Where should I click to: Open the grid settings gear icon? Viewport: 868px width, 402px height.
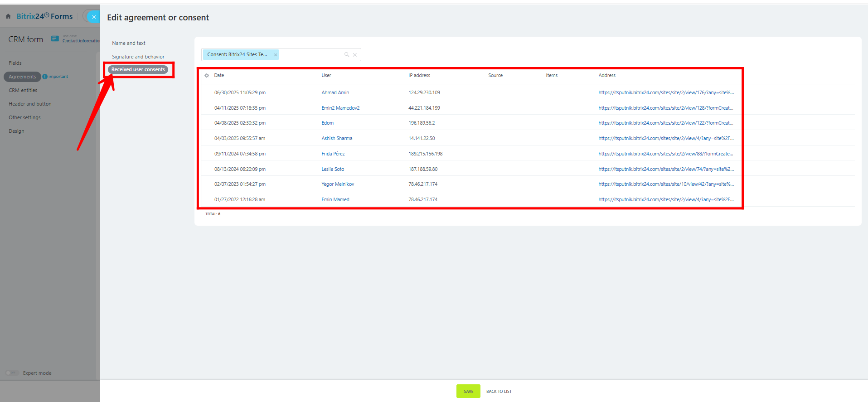pos(207,76)
